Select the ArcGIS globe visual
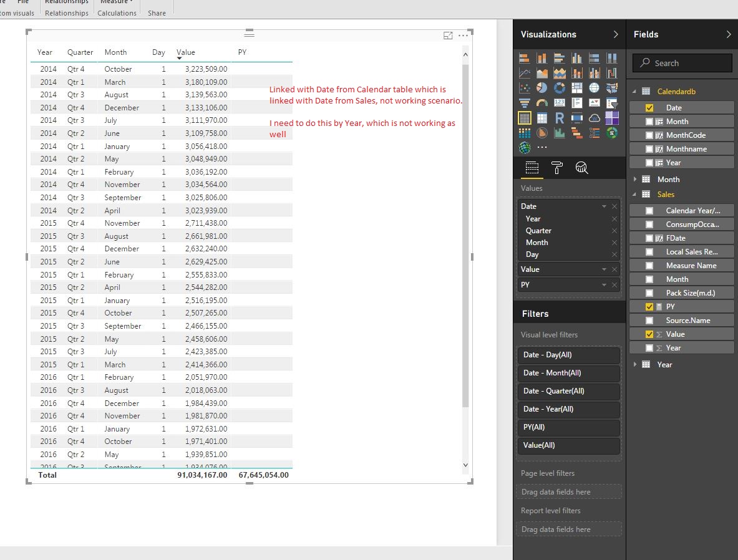 coord(524,148)
